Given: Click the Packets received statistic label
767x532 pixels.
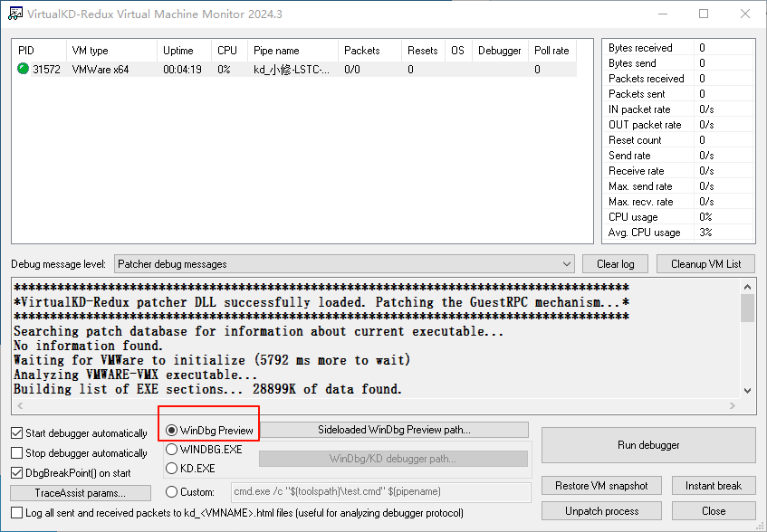Looking at the screenshot, I should pyautogui.click(x=647, y=79).
